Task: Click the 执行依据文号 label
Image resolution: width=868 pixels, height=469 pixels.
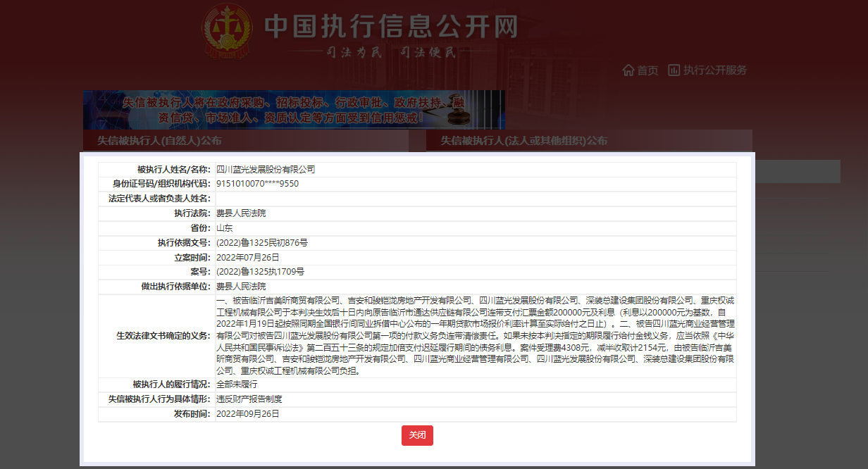Action: tap(185, 242)
